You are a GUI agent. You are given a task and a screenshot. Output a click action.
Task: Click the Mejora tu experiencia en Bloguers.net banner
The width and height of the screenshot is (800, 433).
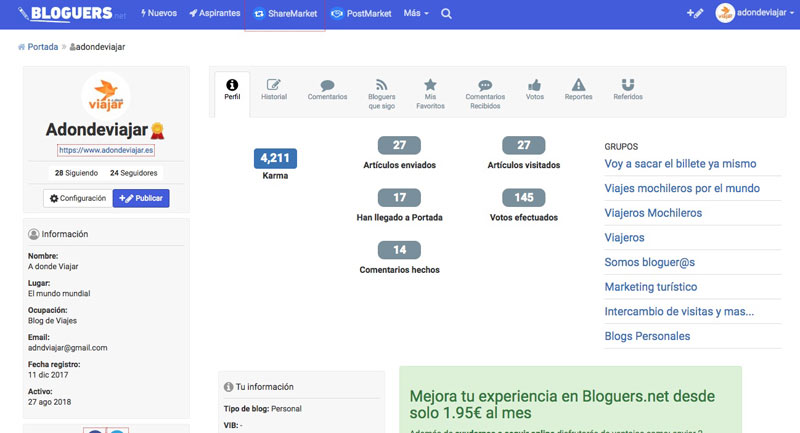570,399
